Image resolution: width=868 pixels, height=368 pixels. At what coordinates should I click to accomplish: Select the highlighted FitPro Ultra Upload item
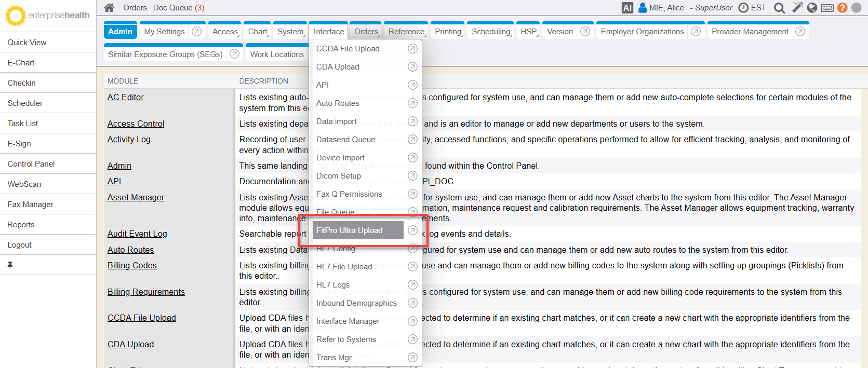coord(349,230)
